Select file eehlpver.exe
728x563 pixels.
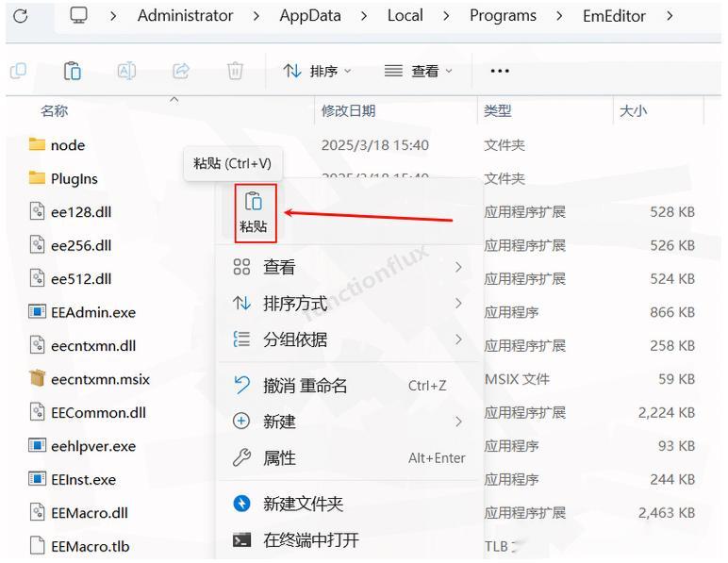point(93,446)
